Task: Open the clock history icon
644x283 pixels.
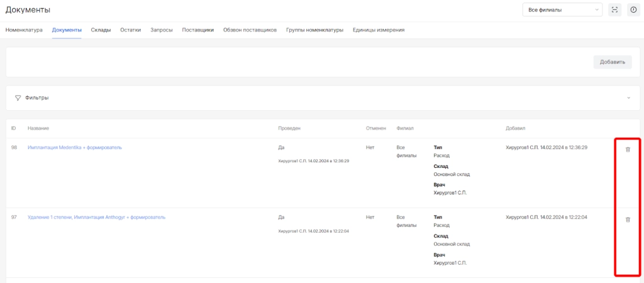Action: (633, 9)
